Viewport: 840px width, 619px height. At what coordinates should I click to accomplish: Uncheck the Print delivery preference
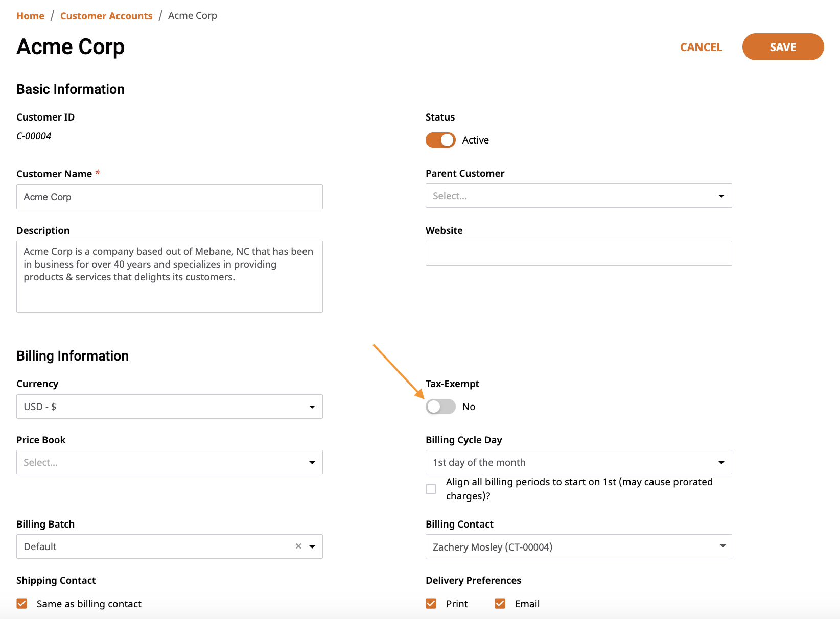[x=431, y=604]
